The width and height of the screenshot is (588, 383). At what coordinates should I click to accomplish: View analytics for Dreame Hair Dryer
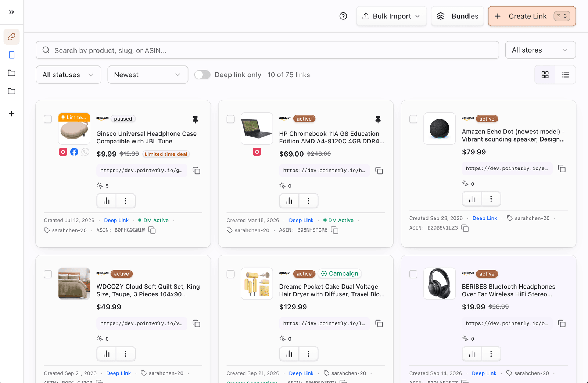[289, 354]
